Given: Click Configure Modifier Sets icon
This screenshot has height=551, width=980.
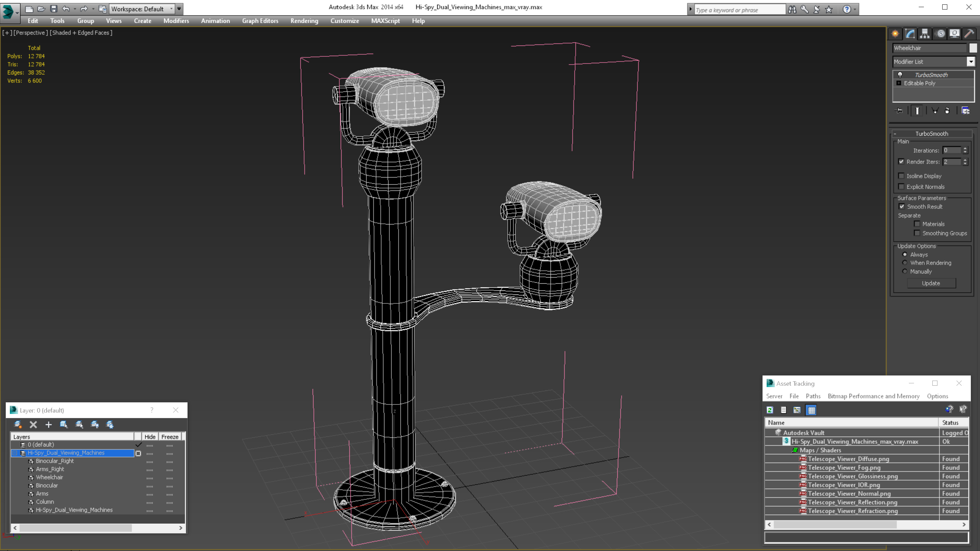Looking at the screenshot, I should click(x=966, y=111).
